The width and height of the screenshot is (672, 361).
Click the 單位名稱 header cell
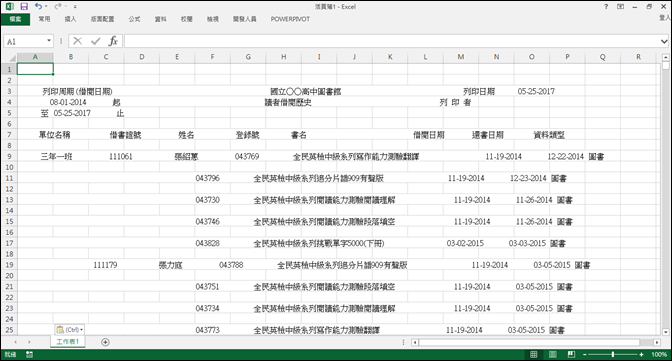tap(54, 135)
